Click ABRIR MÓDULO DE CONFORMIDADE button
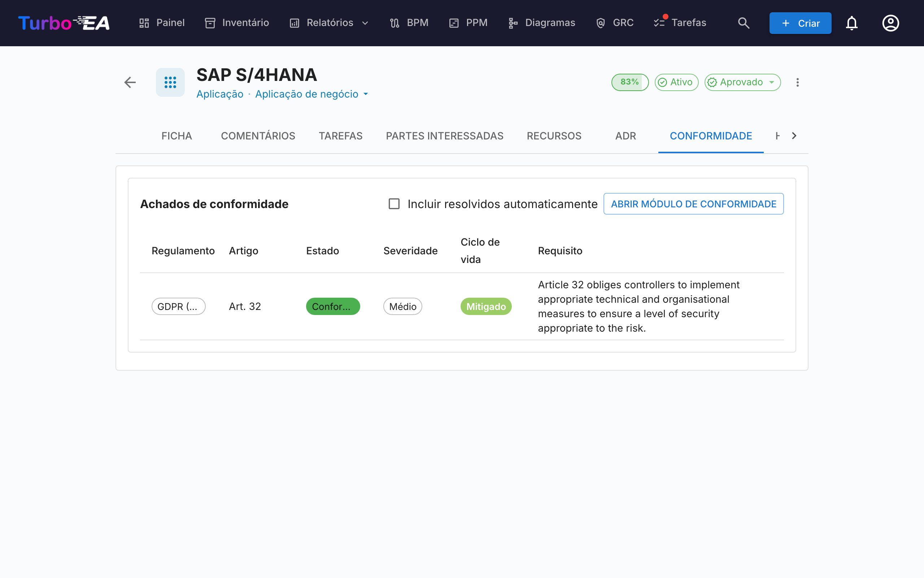924x578 pixels. click(x=693, y=204)
